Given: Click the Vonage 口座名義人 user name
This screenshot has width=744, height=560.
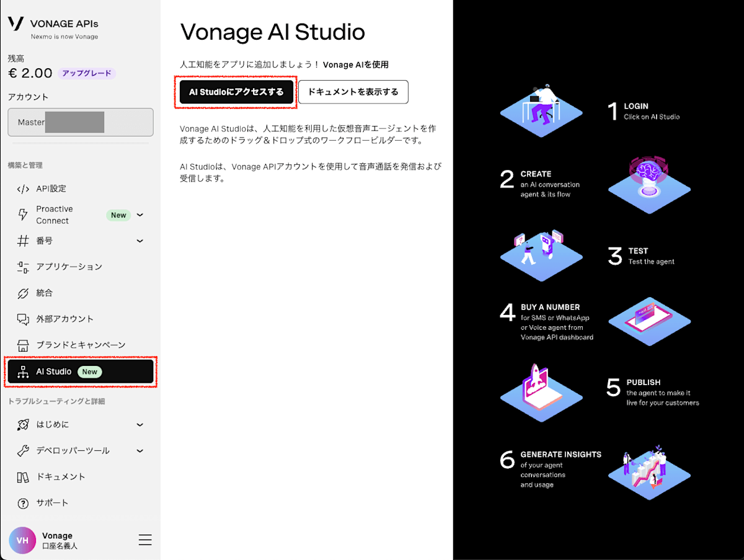Looking at the screenshot, I should pyautogui.click(x=60, y=541).
